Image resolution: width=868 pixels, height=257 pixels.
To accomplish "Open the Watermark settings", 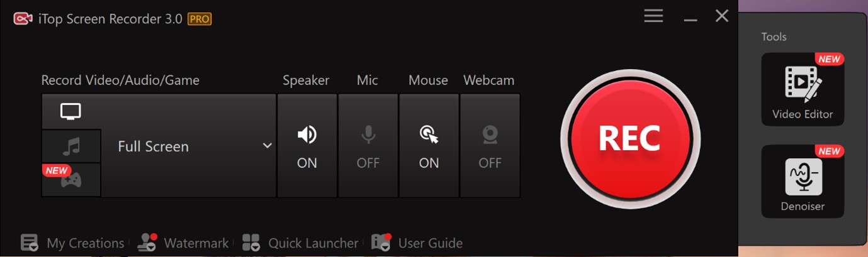I will (x=183, y=243).
